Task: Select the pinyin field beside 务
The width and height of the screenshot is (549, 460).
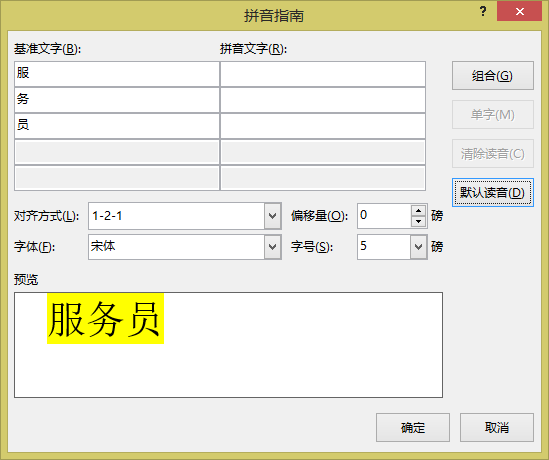Action: (x=323, y=100)
